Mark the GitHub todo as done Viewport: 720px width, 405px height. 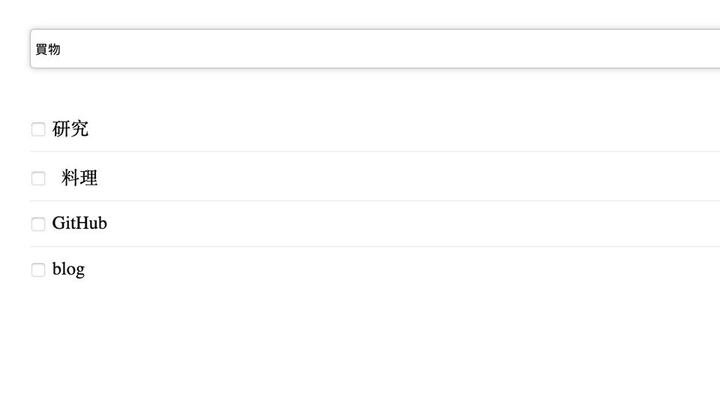(x=38, y=224)
